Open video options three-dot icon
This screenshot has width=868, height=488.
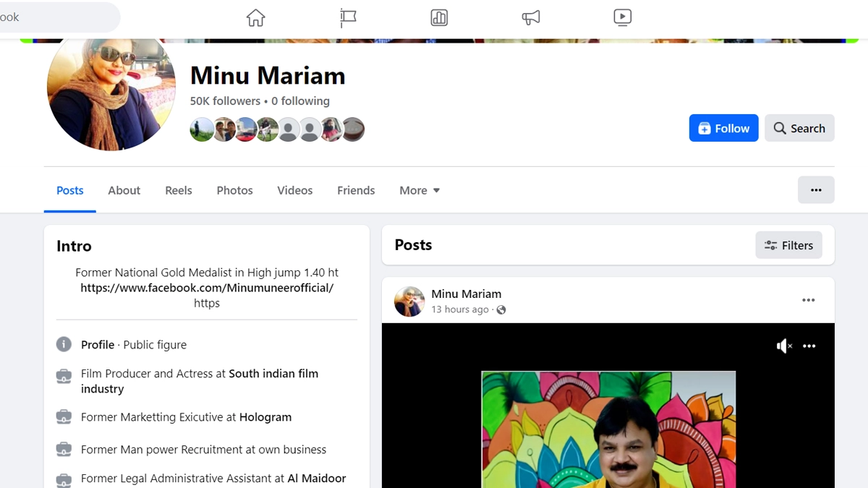809,346
